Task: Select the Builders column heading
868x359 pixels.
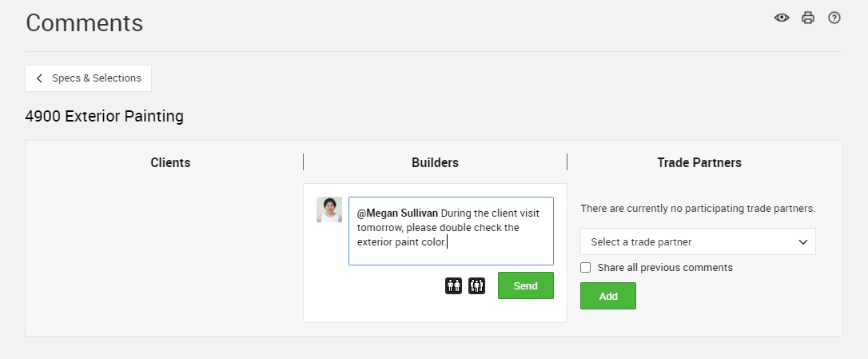Action: [x=435, y=162]
